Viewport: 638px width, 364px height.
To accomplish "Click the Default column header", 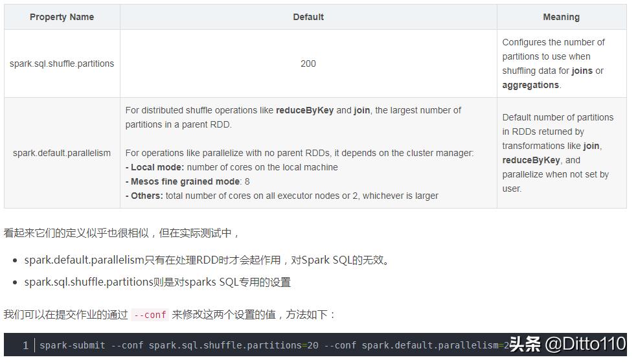I will click(308, 17).
